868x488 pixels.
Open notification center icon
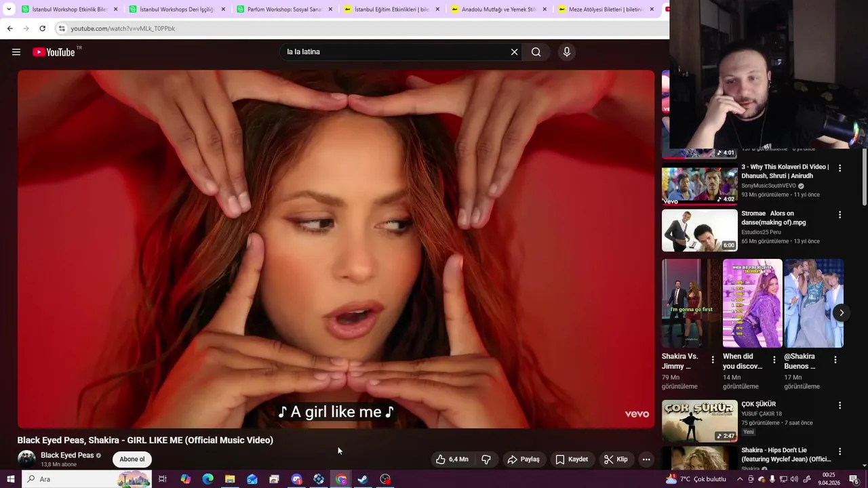tap(854, 479)
